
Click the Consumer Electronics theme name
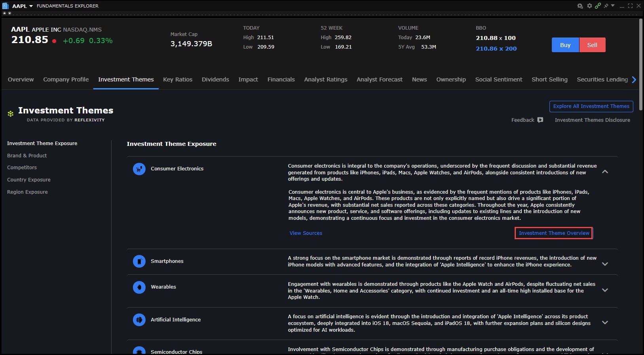177,169
